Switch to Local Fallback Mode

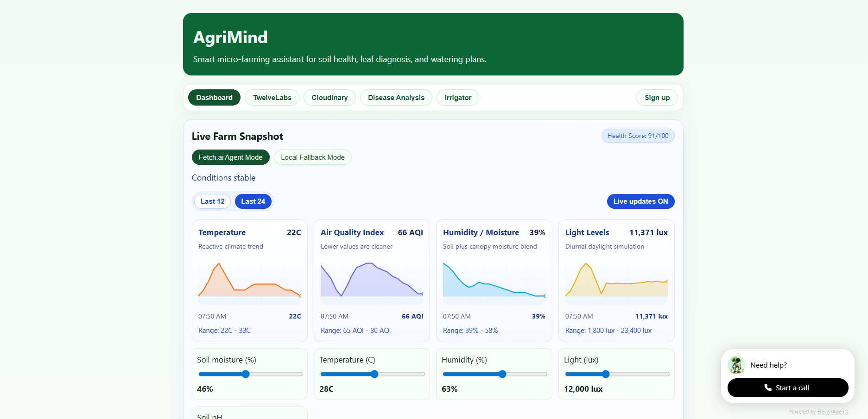click(313, 157)
